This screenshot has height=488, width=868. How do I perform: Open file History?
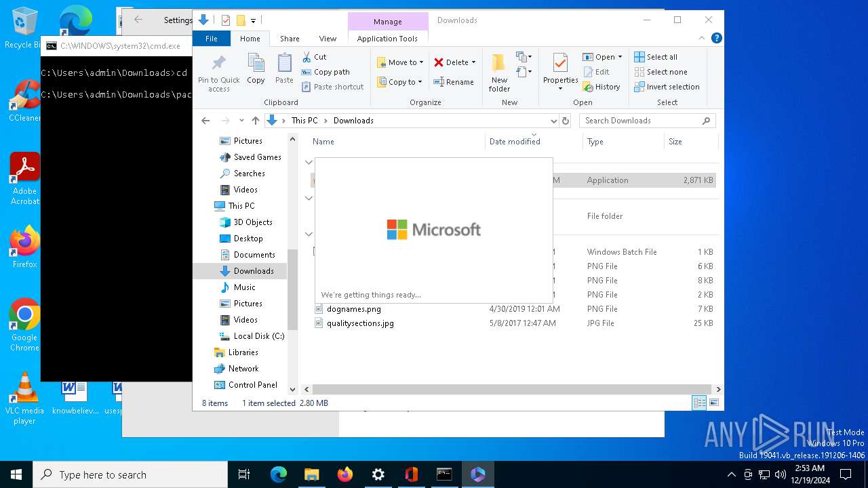point(601,87)
